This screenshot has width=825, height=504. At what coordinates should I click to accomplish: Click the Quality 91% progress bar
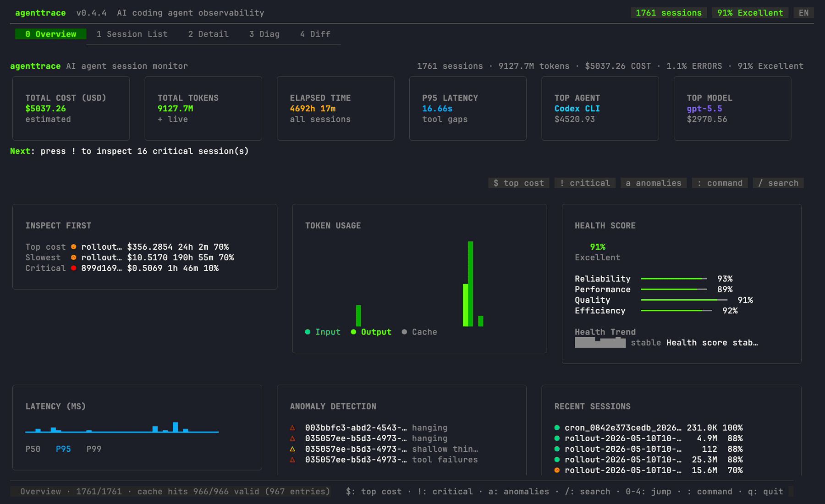tap(684, 300)
